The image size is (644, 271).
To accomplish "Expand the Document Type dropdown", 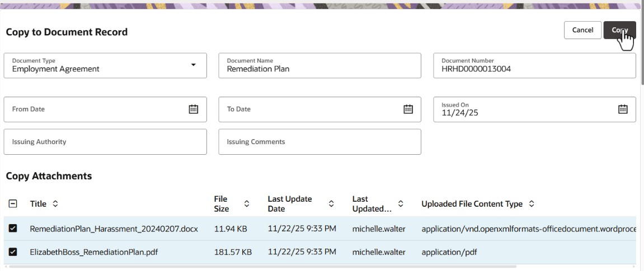I will 194,65.
